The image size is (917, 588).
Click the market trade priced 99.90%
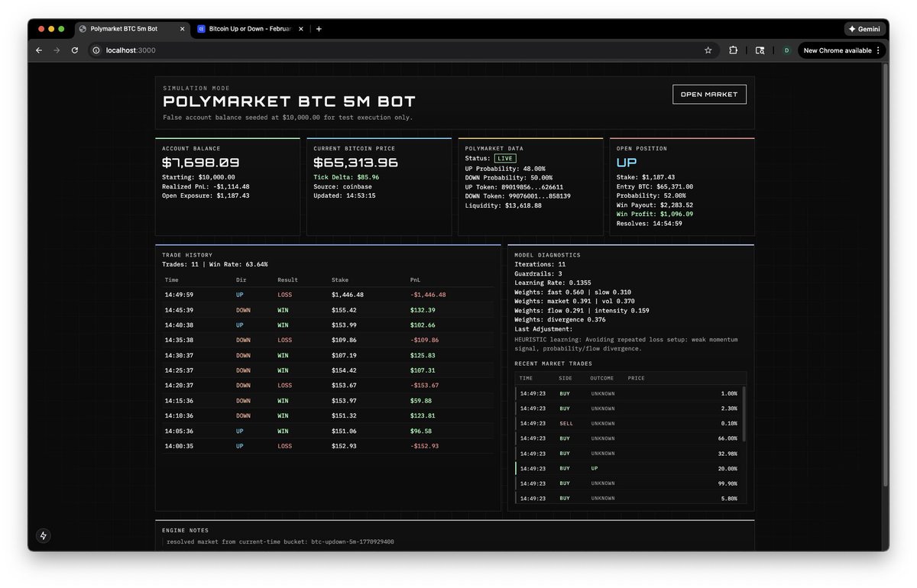tap(628, 483)
